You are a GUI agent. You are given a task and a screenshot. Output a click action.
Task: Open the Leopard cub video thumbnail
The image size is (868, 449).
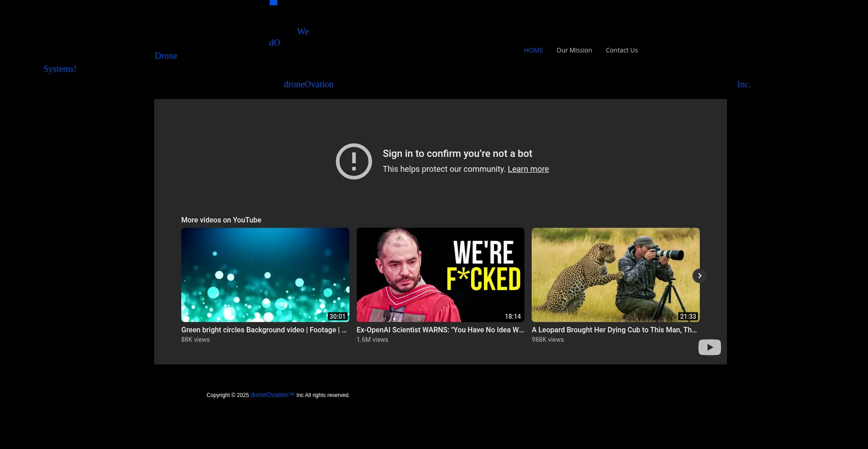[616, 275]
